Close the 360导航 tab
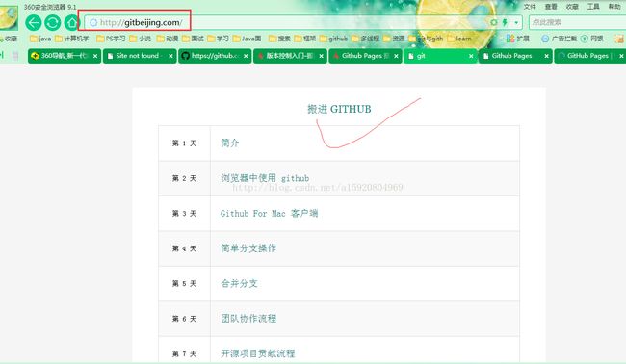 [x=95, y=56]
